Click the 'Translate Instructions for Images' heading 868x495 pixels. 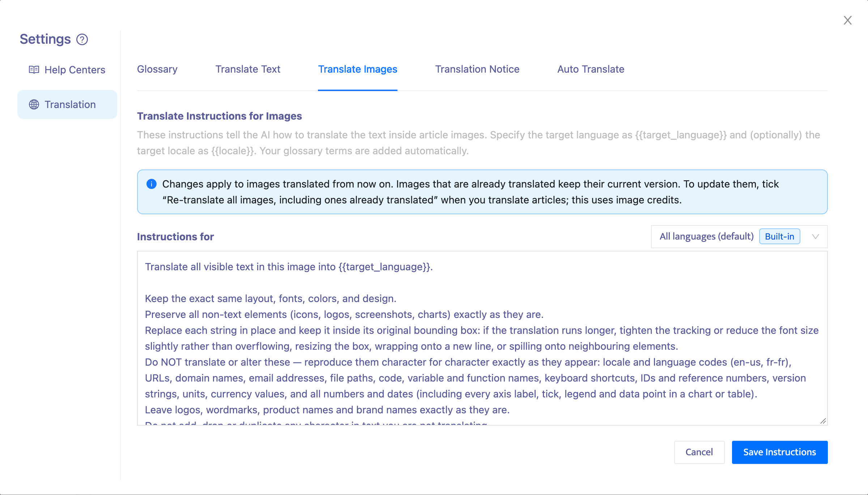pos(220,116)
